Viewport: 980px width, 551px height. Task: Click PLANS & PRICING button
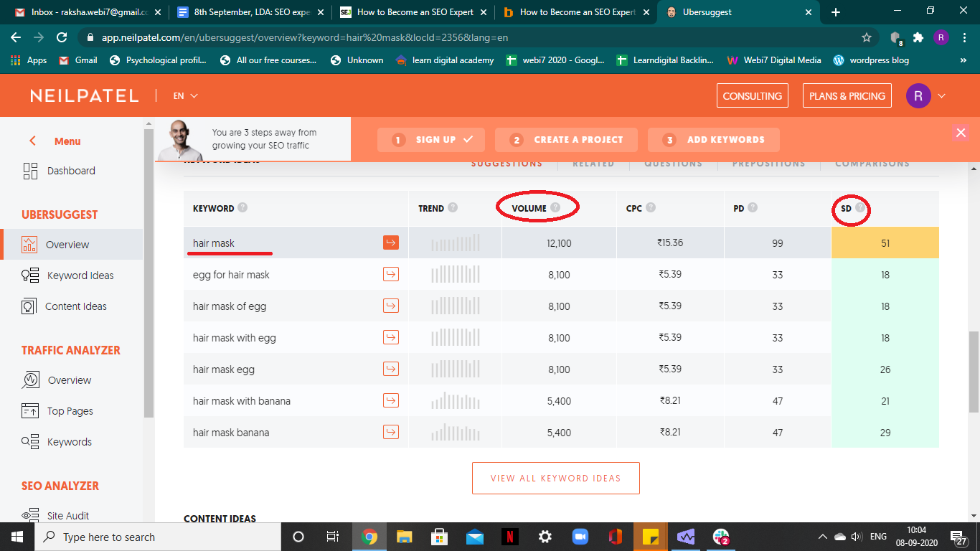(x=847, y=96)
